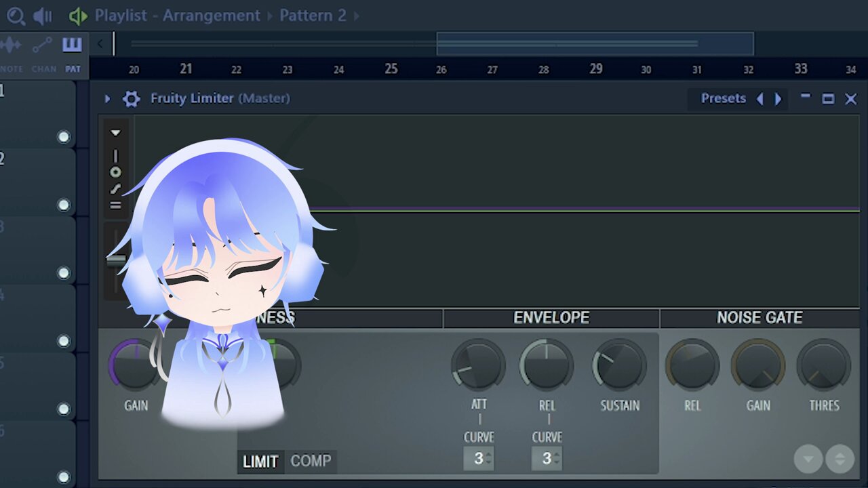
Task: Click round down-arrow button in Noise Gate corner
Action: tap(808, 459)
